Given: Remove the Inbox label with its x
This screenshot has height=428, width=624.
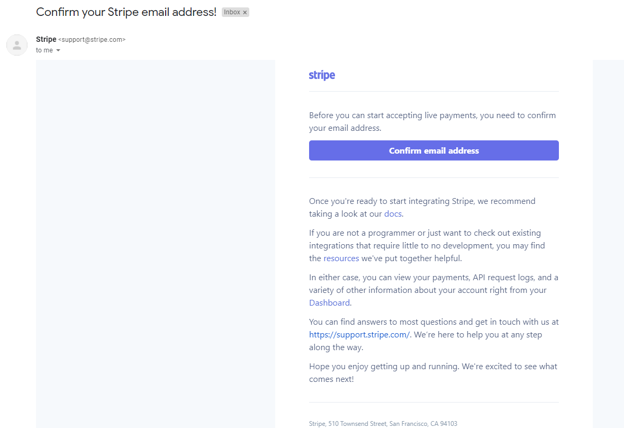Looking at the screenshot, I should (245, 12).
